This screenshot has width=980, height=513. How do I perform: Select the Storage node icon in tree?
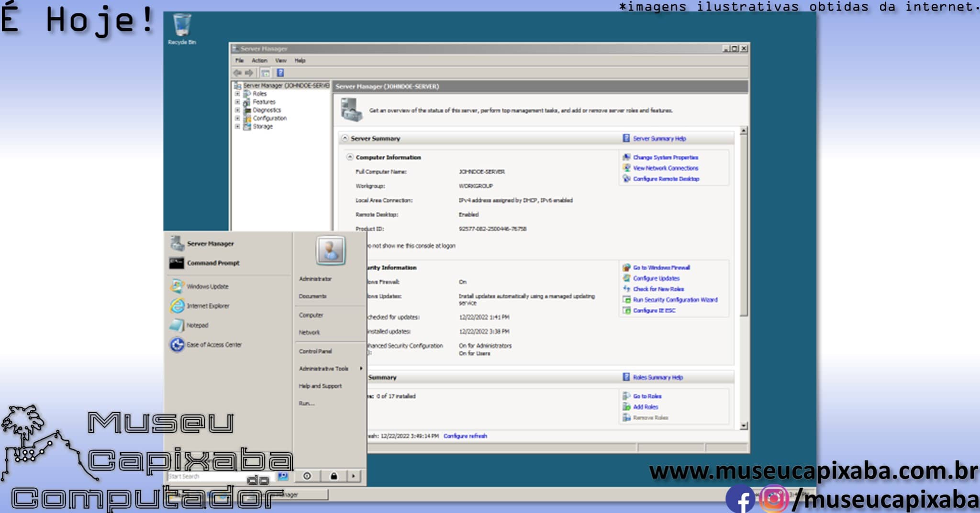[247, 126]
